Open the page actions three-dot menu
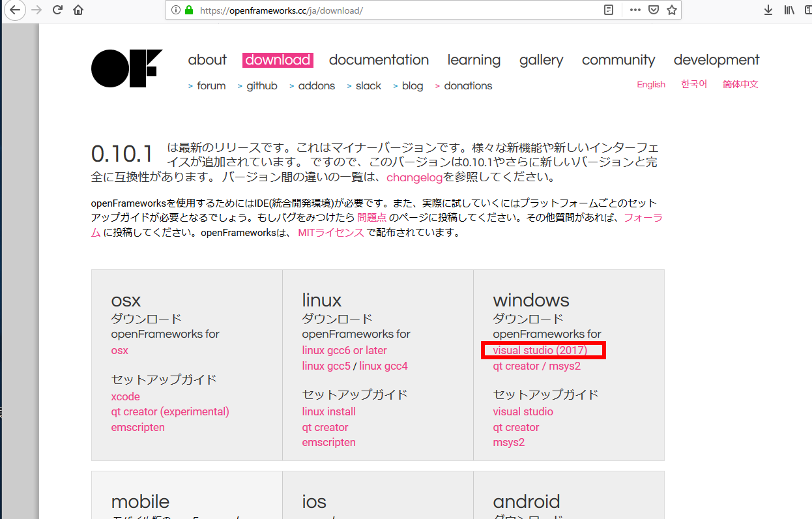The height and width of the screenshot is (519, 812). tap(635, 10)
